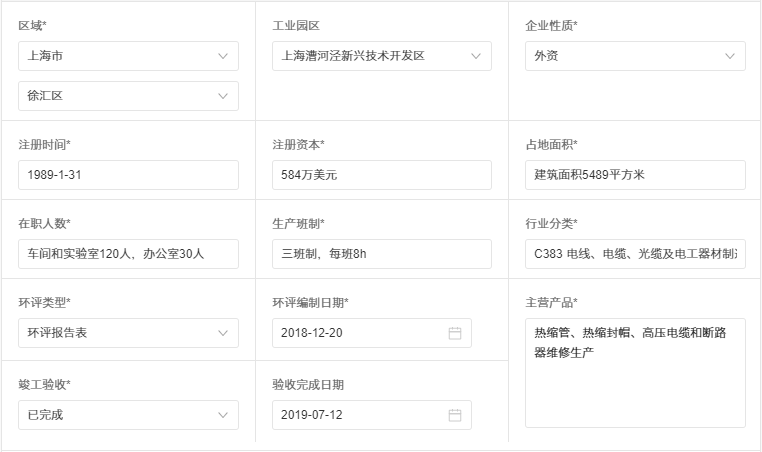Focus the 注册资本 field with 584万美元
The image size is (762, 452).
[x=381, y=175]
